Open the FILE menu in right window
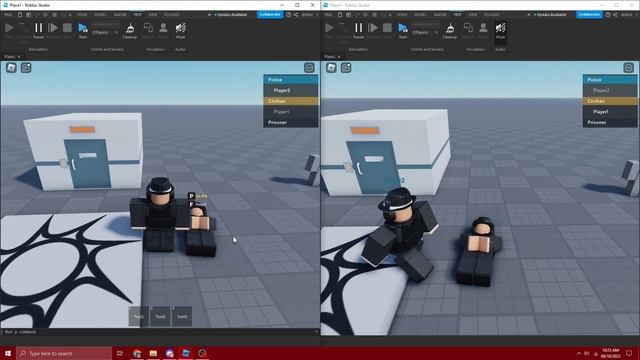 (x=328, y=15)
